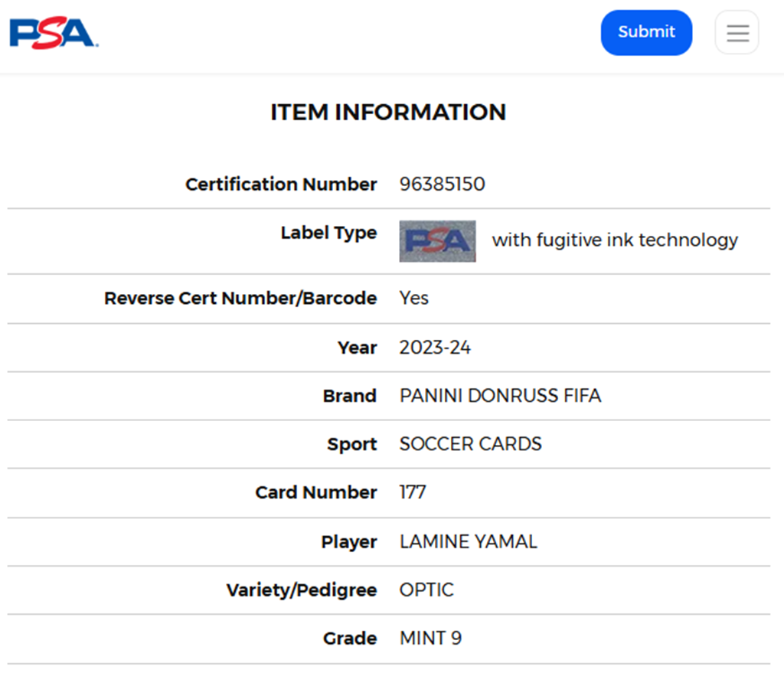This screenshot has width=784, height=673.
Task: Click the PSA label type thumbnail image
Action: click(x=437, y=241)
